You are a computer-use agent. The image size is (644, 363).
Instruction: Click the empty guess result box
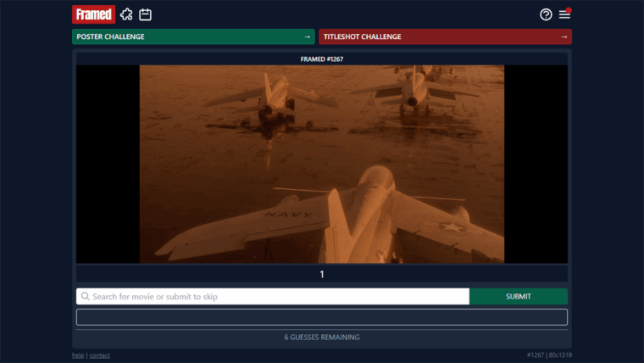[322, 317]
